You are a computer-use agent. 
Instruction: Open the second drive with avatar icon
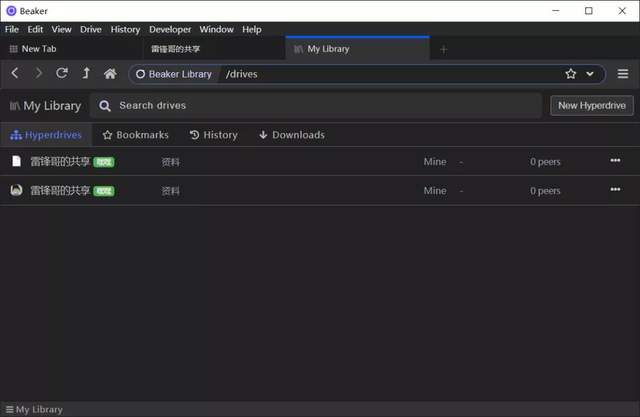coord(16,190)
